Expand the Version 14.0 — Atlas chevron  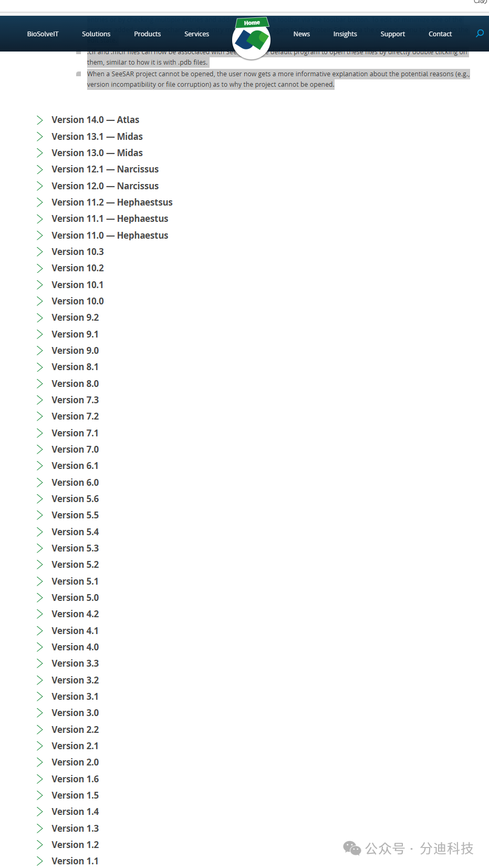[x=40, y=120]
